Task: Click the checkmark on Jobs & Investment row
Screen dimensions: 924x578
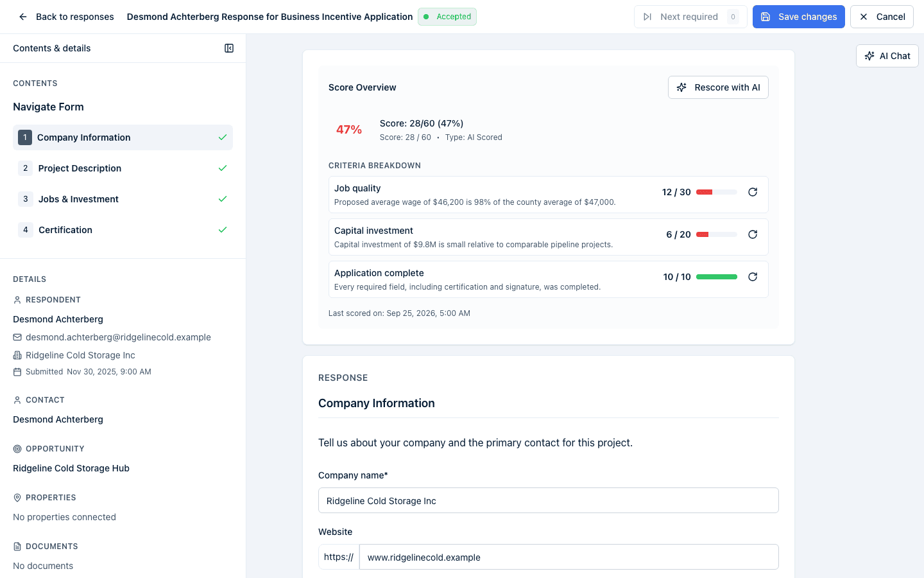Action: point(223,199)
